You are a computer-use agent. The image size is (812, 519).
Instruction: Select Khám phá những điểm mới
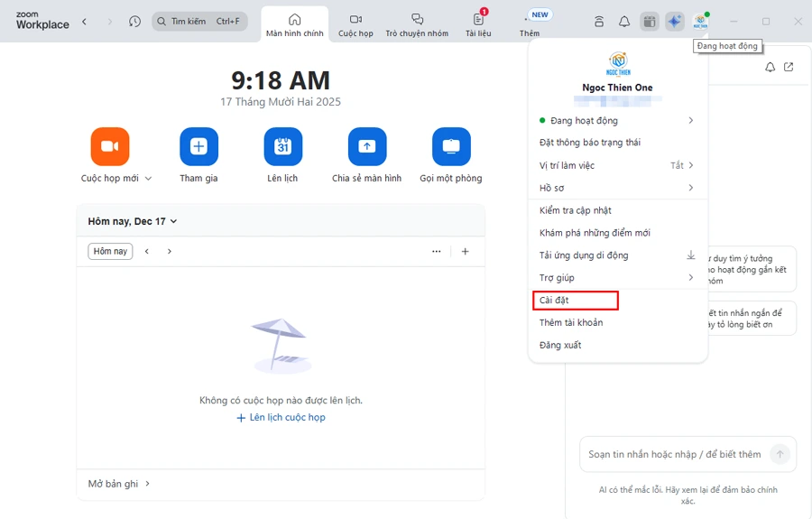[617, 233]
